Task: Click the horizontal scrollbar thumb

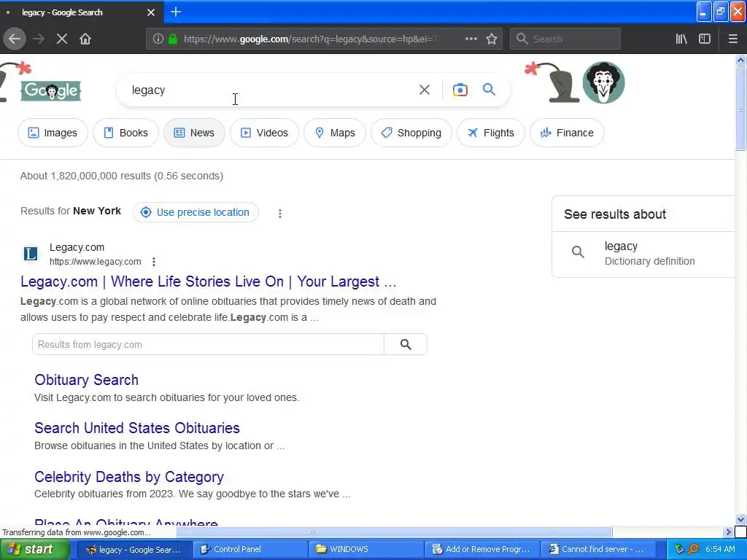Action: (394, 532)
